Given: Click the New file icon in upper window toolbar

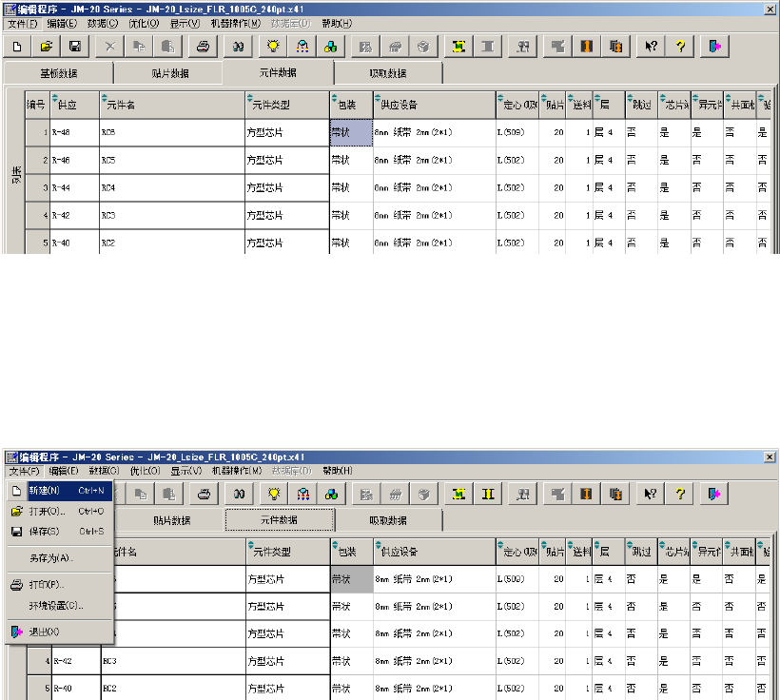Looking at the screenshot, I should (18, 46).
